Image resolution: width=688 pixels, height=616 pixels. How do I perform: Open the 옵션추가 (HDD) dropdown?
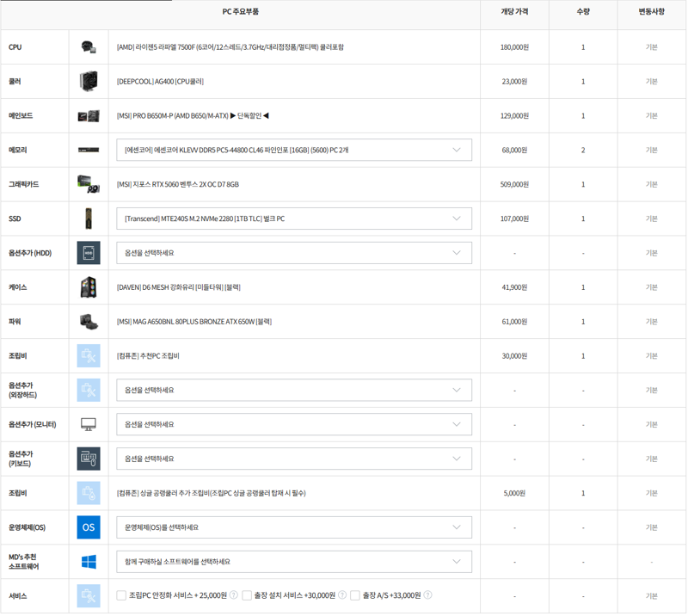294,253
